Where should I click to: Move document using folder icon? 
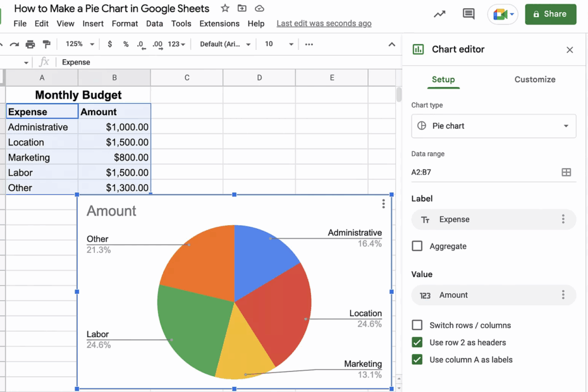point(242,8)
